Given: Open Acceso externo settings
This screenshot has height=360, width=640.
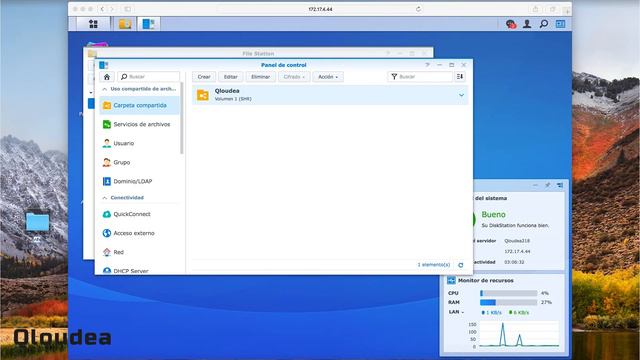Looking at the screenshot, I should 140,233.
